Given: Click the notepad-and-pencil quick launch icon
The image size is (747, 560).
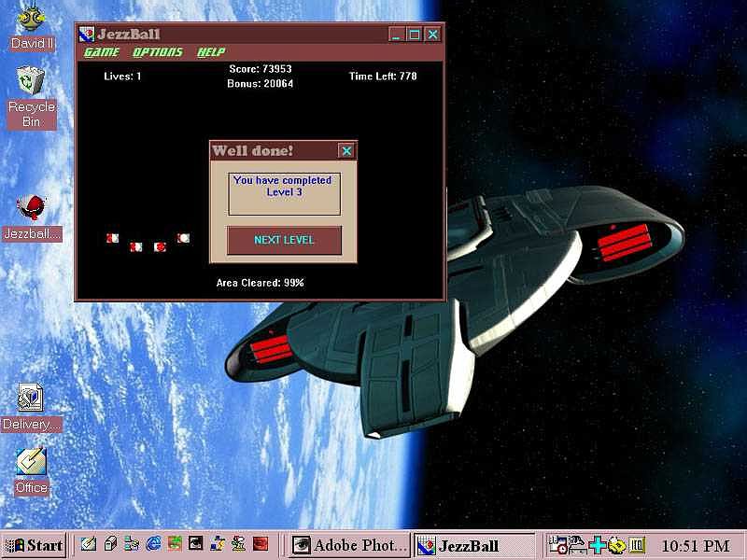Looking at the screenshot, I should 89,544.
